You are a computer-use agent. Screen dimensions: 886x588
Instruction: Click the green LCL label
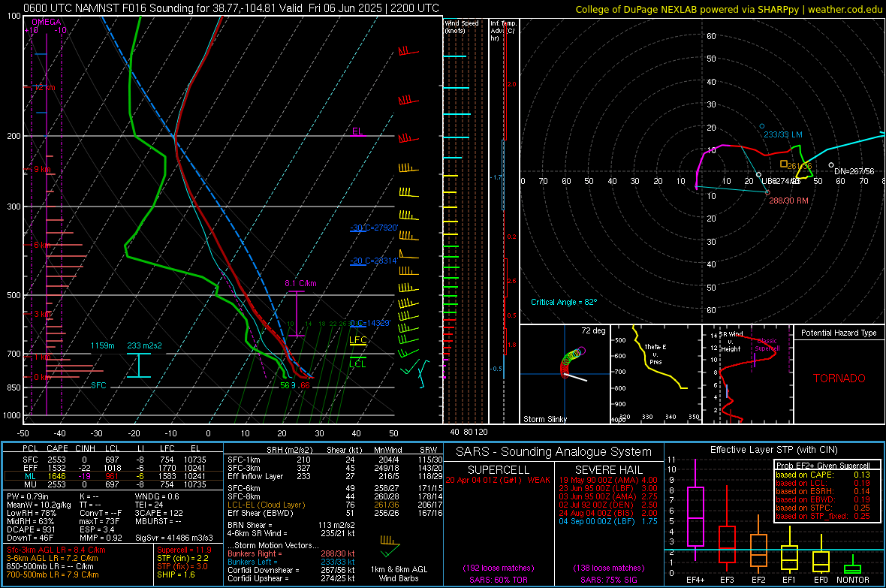357,364
